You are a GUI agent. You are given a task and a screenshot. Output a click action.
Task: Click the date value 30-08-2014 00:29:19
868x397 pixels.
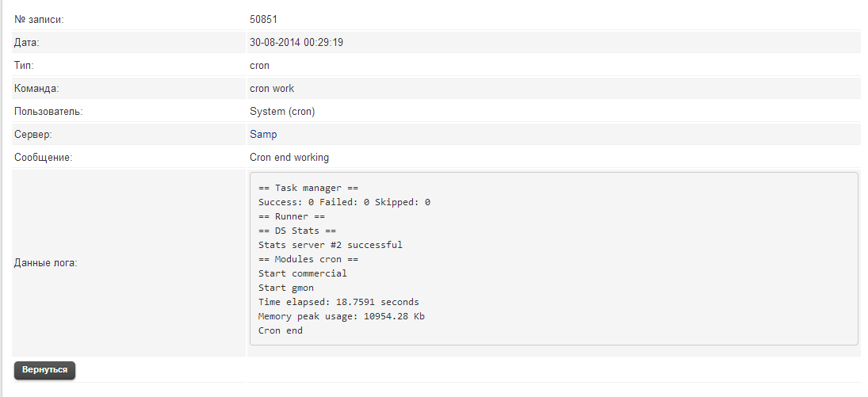296,43
